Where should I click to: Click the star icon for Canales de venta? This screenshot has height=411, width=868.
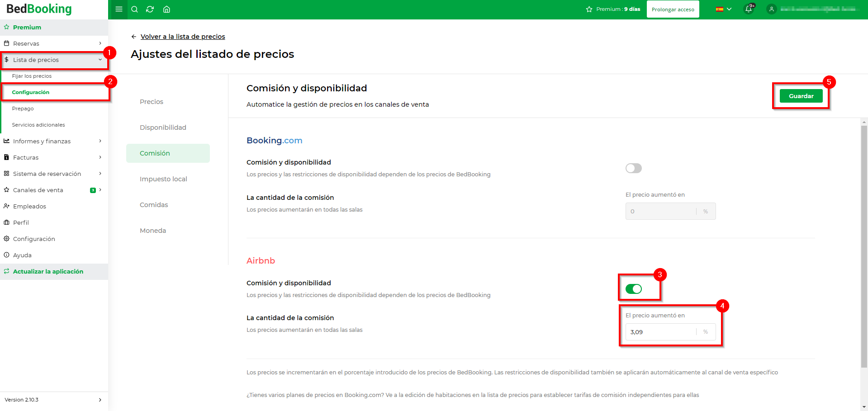click(x=6, y=190)
